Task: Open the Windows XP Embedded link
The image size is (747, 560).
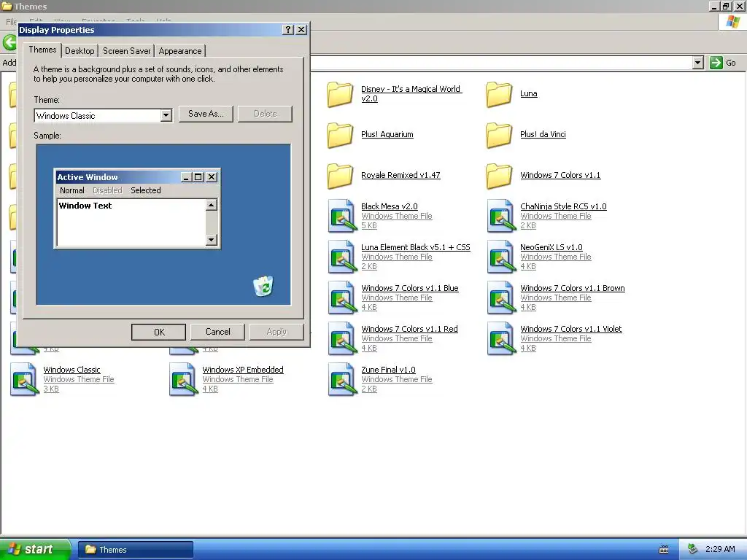Action: pos(242,370)
